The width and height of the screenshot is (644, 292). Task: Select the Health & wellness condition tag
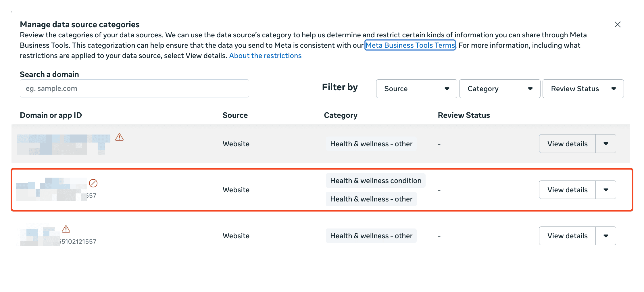375,180
